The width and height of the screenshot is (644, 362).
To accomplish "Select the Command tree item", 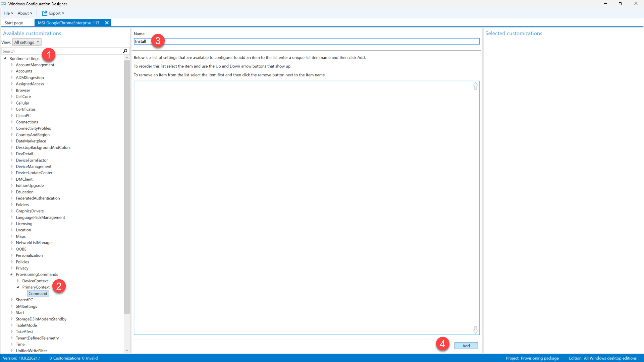I will pos(38,294).
